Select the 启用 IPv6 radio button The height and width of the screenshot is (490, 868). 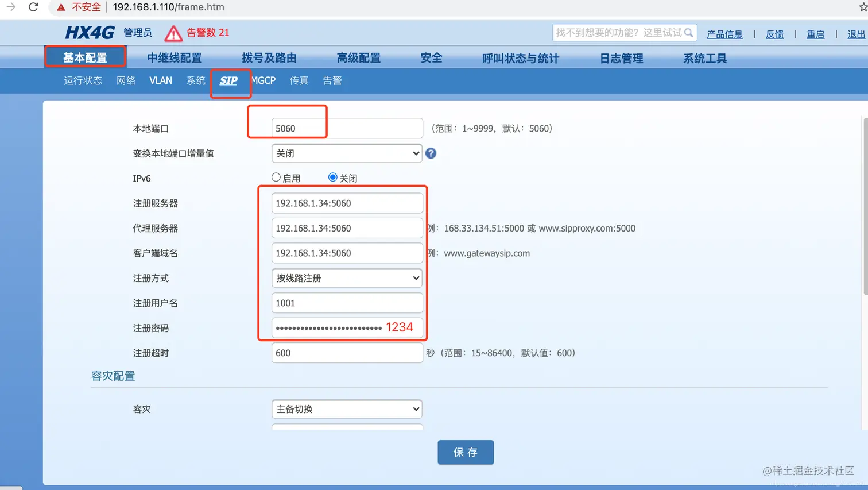point(276,178)
